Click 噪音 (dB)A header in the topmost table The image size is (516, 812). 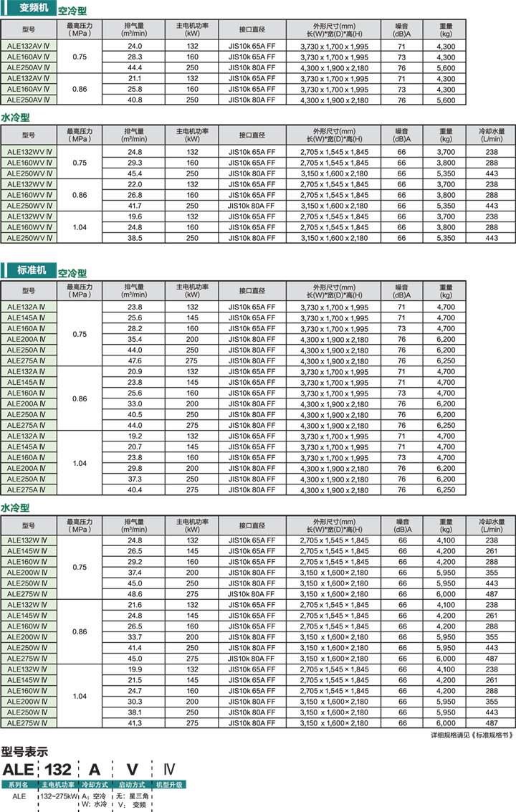402,29
